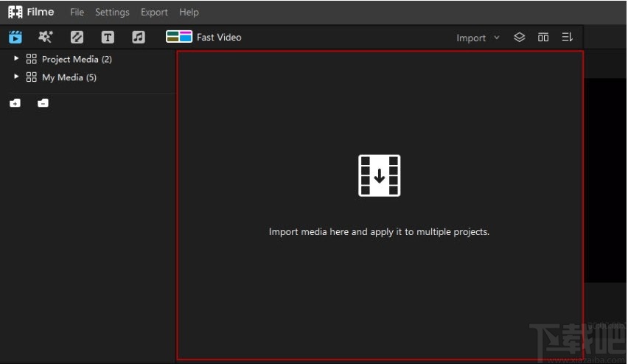Open the Help menu
Viewport: 628px width, 364px height.
coord(189,13)
